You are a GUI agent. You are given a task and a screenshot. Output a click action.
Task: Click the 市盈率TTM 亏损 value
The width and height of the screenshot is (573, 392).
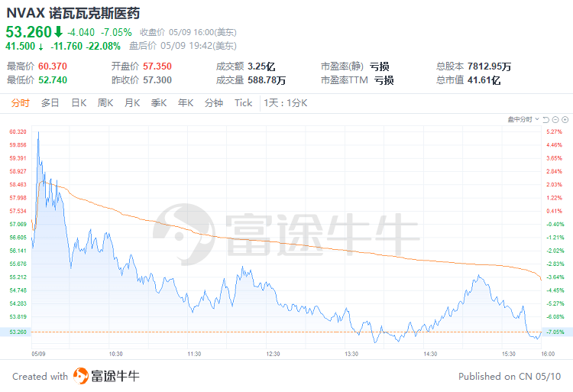click(384, 80)
